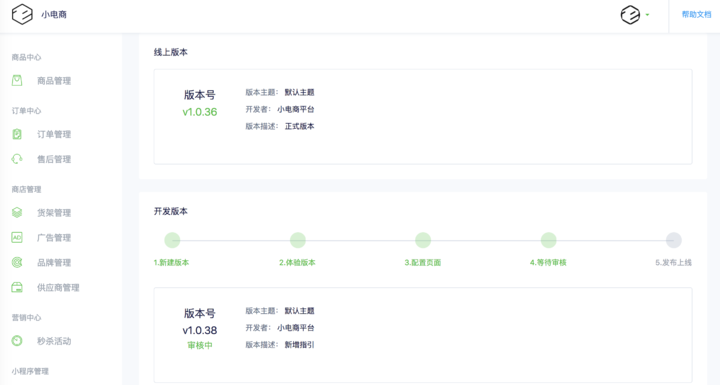Screen dimensions: 720x385
Task: Select the 3.配置页面 step circle
Action: pyautogui.click(x=423, y=240)
